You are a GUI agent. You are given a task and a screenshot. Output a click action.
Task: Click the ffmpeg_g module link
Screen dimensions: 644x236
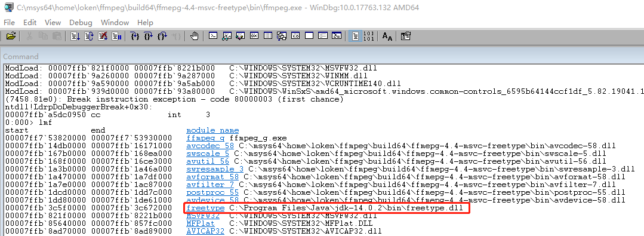click(205, 138)
